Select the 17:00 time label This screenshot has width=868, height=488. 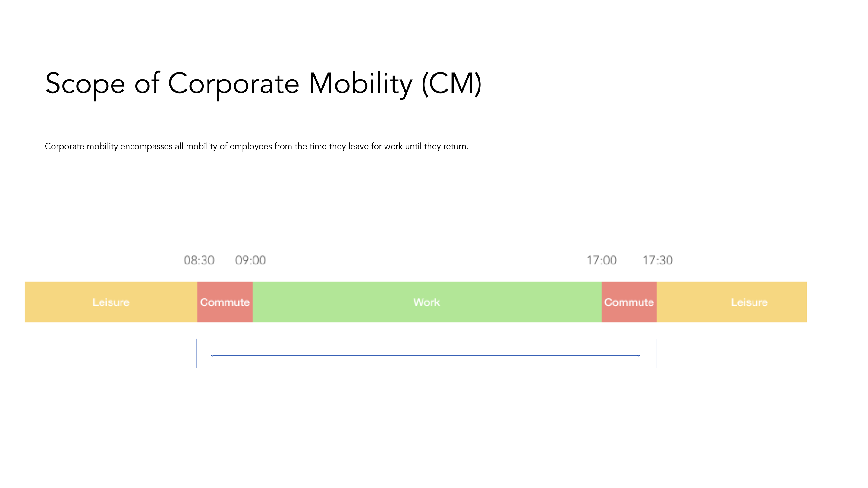(x=602, y=260)
